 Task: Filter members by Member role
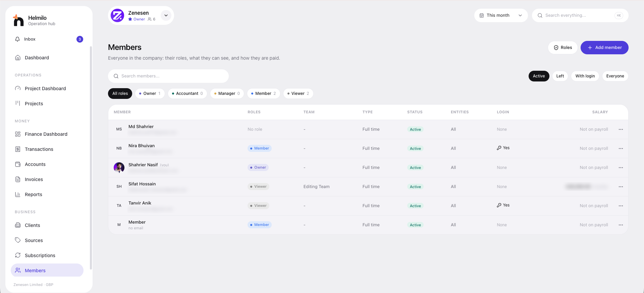(x=263, y=94)
